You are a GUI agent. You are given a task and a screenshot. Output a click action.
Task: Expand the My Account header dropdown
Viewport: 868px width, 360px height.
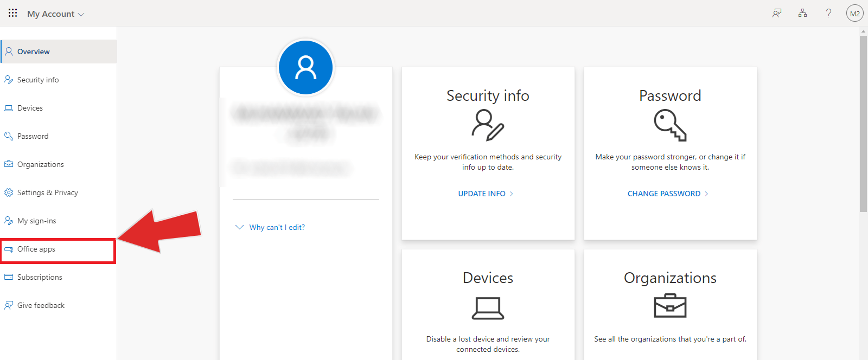click(56, 14)
